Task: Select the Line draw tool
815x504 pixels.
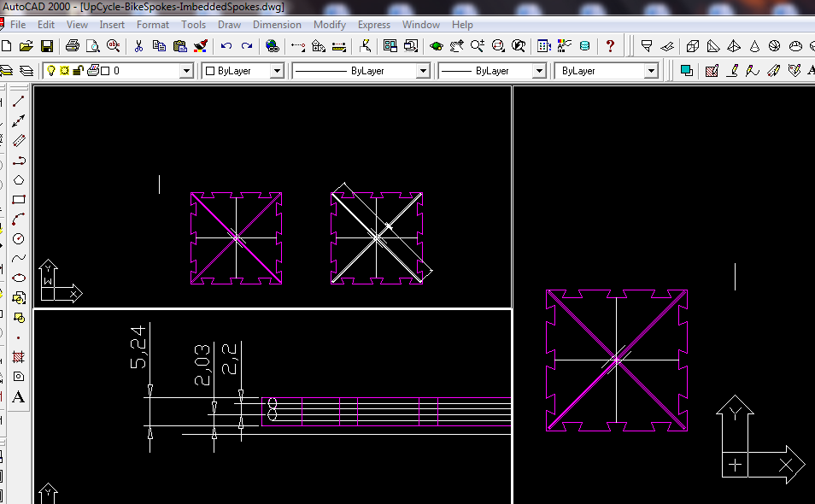Action: pyautogui.click(x=18, y=102)
